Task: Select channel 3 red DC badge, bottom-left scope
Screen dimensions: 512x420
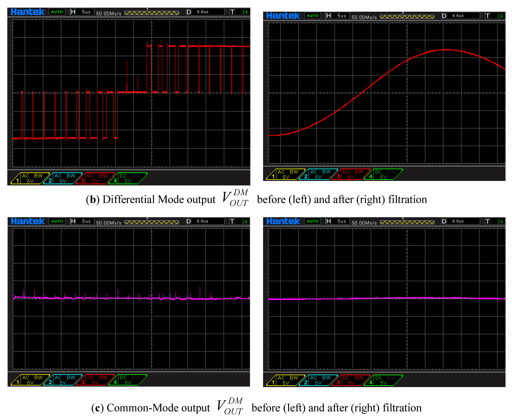Action: coord(96,380)
